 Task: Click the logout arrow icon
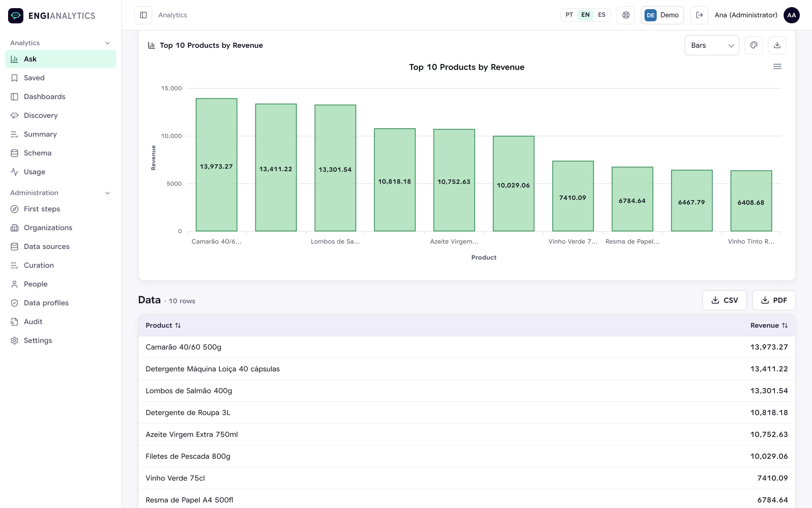coord(699,15)
